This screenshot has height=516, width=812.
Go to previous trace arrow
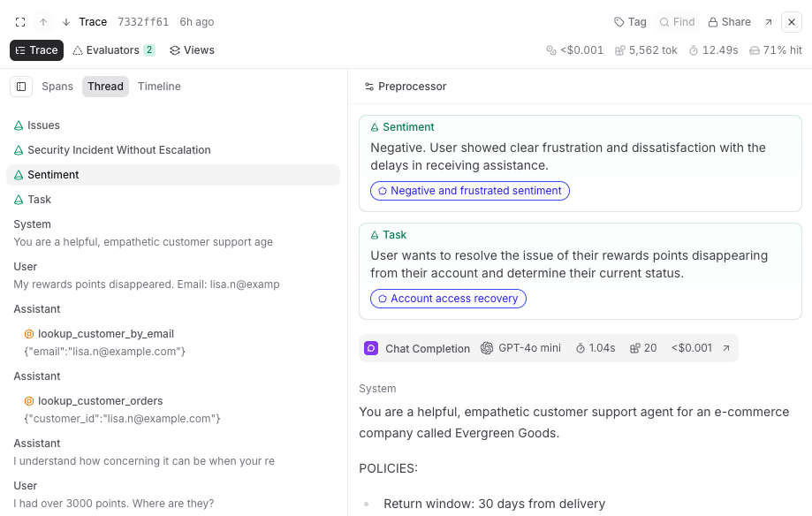click(x=43, y=22)
